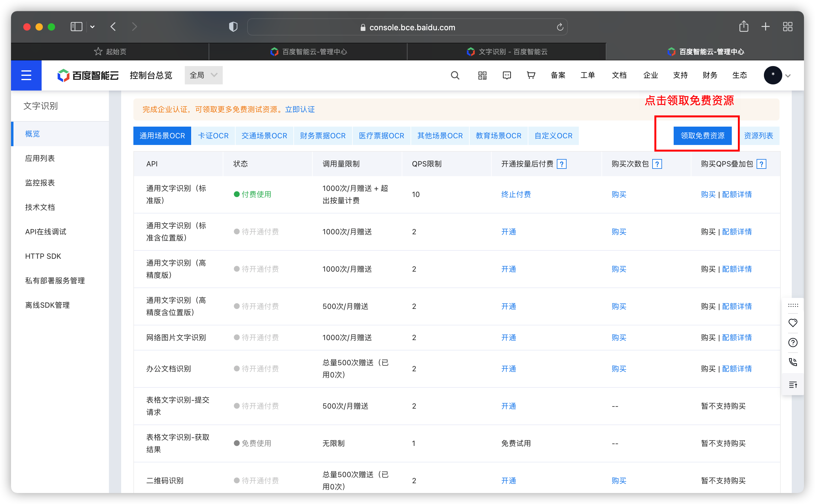Screen dimensions: 815x504
Task: Click help icon next to 开通按量后付费
Action: [562, 164]
